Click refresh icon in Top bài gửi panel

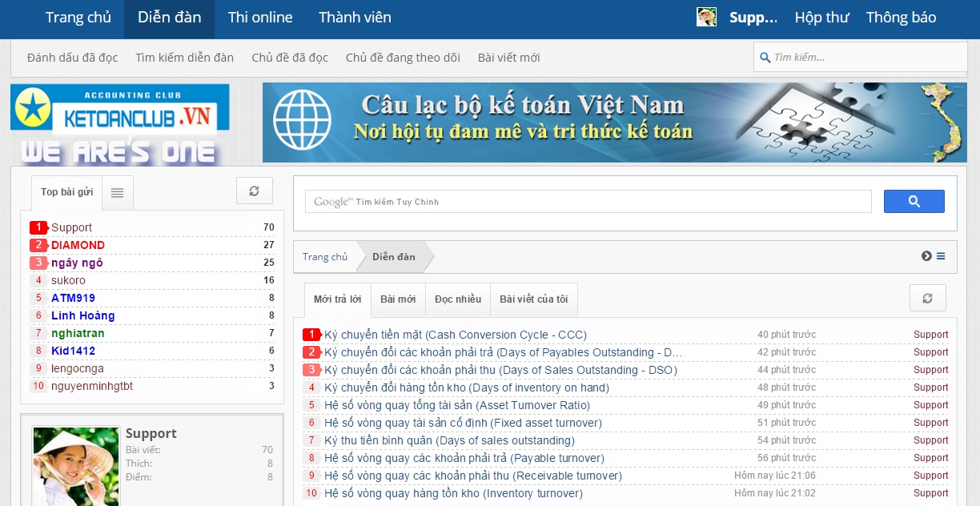[x=254, y=191]
